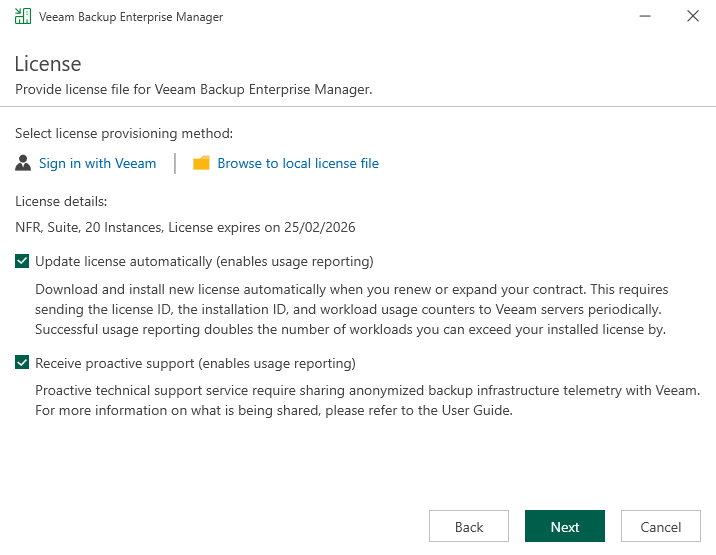The image size is (716, 555).
Task: Close the Veeam Backup Enterprise Manager window
Action: pos(692,17)
